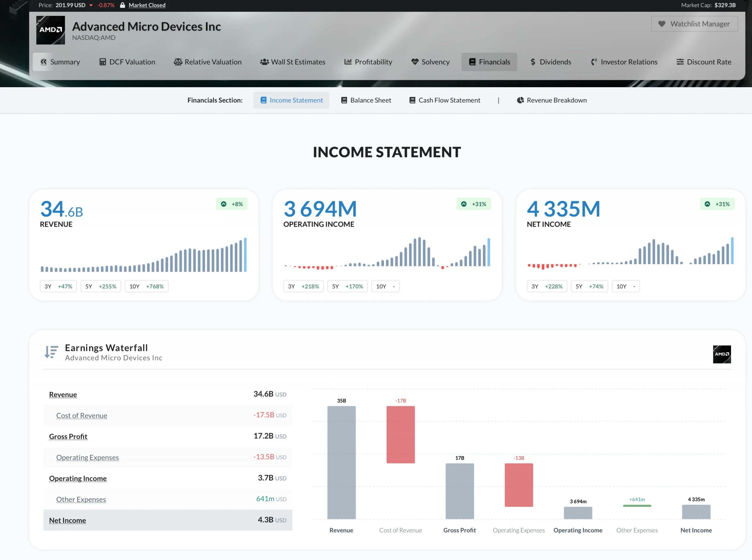The image size is (752, 560).
Task: Click the Solvency heartbeat icon
Action: click(415, 62)
